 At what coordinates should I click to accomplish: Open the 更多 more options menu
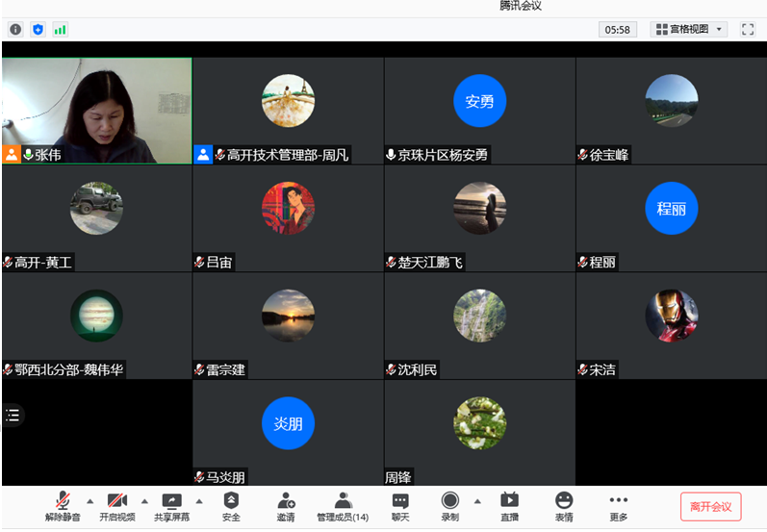point(618,506)
